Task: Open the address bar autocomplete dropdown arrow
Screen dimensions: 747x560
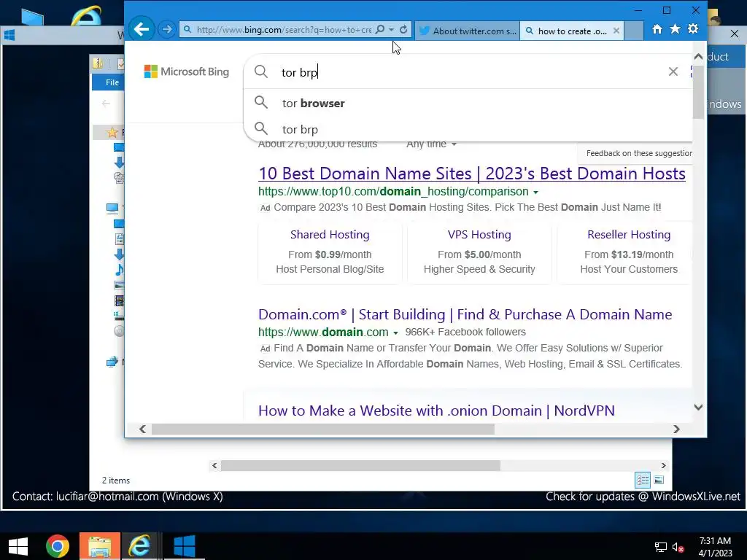Action: (x=392, y=29)
